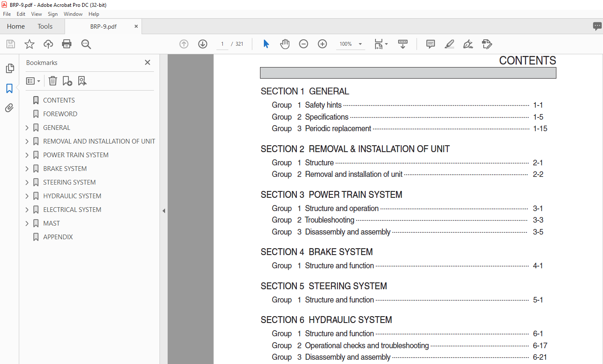The height and width of the screenshot is (364, 603).
Task: Follow Removal and installation of unit entry
Action: point(354,174)
